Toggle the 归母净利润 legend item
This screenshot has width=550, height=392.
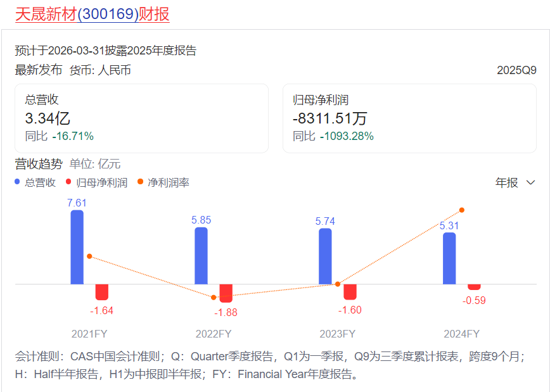(x=97, y=182)
